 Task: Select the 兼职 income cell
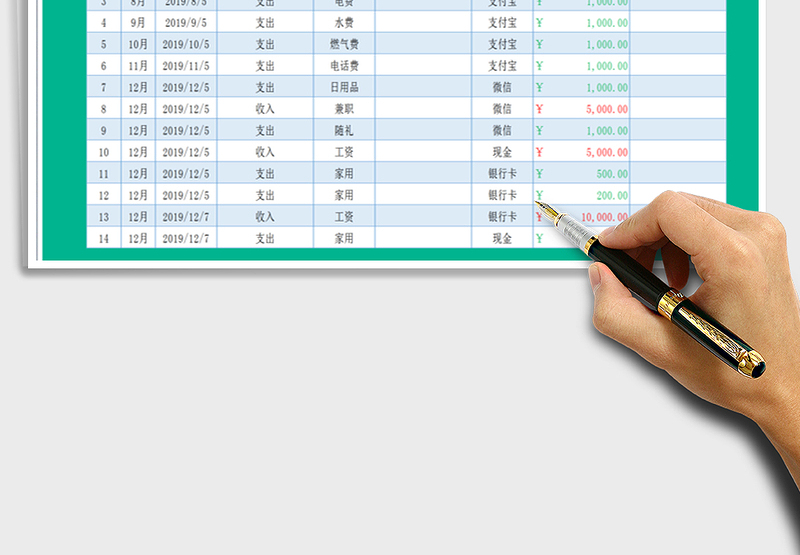343,109
